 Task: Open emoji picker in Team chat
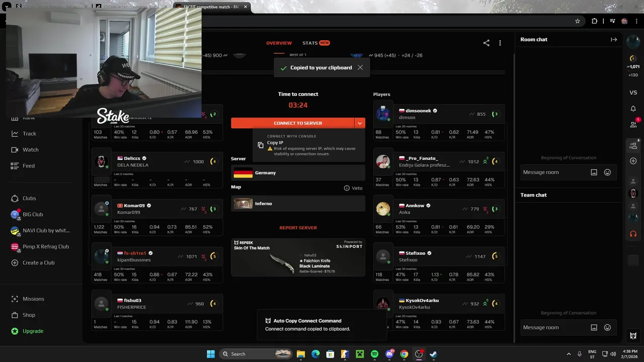pos(607,327)
